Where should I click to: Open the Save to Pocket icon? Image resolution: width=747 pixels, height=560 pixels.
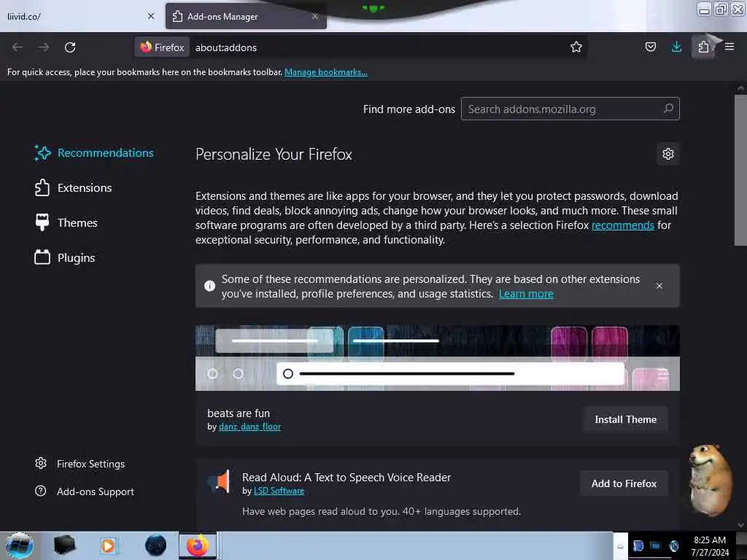pyautogui.click(x=650, y=47)
